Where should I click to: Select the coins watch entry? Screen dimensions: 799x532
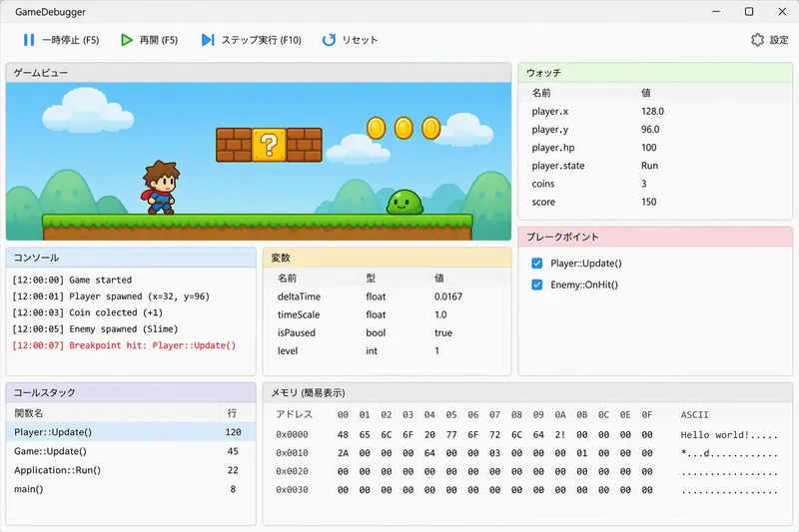pos(655,184)
